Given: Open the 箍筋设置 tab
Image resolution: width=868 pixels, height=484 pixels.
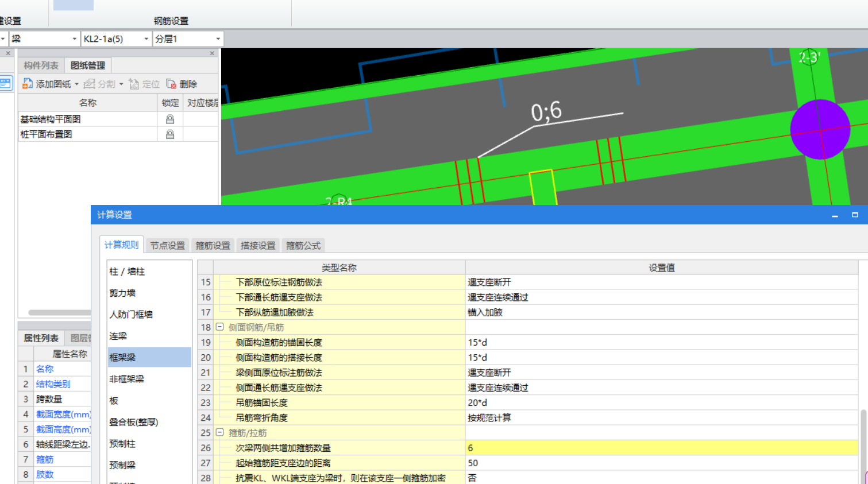Looking at the screenshot, I should tap(213, 245).
